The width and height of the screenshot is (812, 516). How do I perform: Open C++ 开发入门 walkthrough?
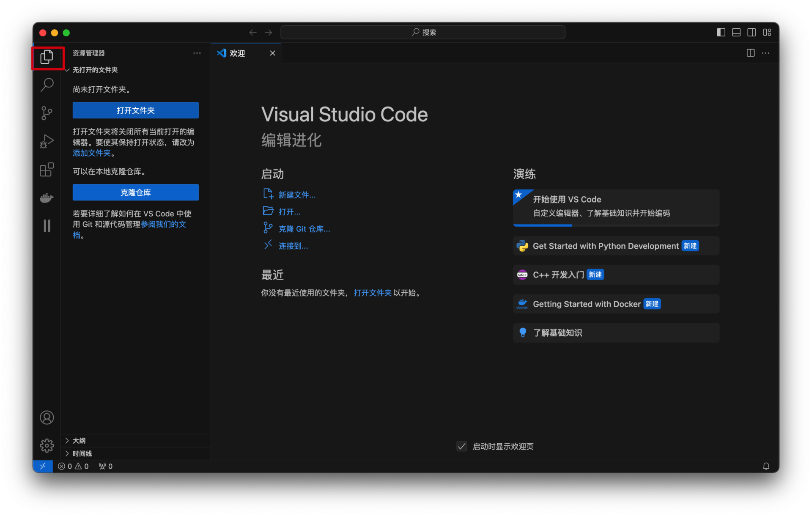(x=616, y=275)
